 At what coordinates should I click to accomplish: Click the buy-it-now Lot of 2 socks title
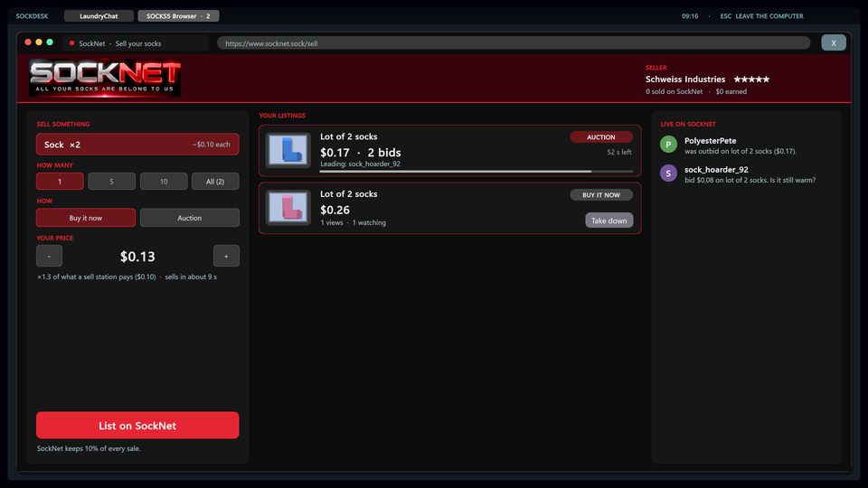click(349, 193)
